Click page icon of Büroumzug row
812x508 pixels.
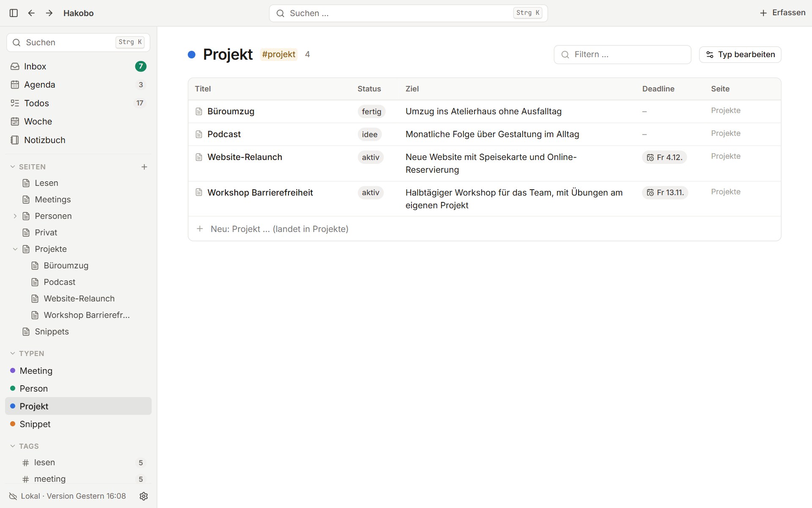coord(199,111)
